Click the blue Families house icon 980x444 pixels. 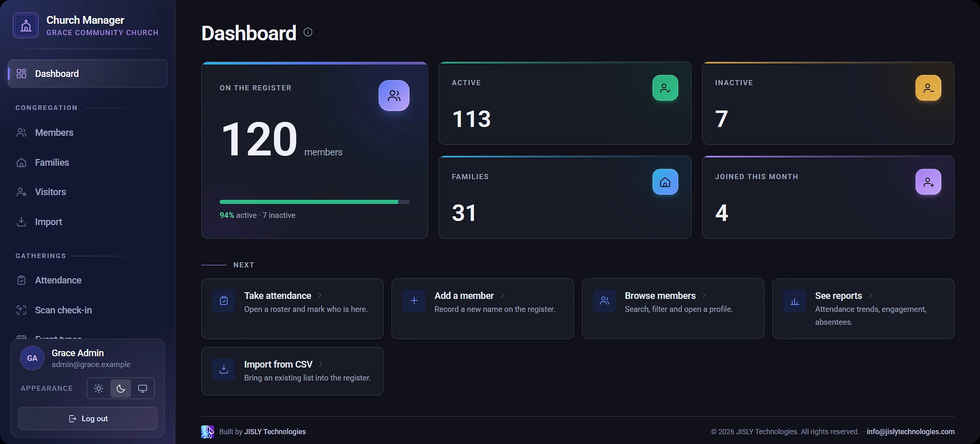coord(665,182)
